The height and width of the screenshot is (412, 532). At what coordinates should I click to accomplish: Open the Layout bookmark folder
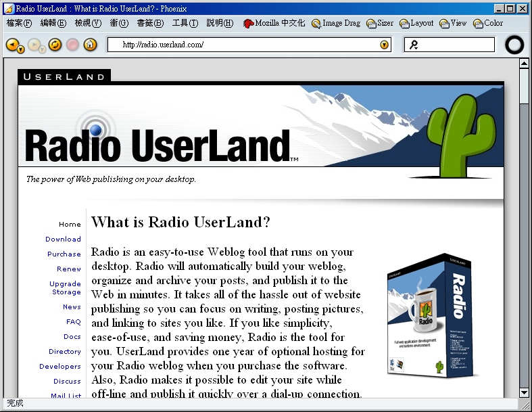pos(416,23)
